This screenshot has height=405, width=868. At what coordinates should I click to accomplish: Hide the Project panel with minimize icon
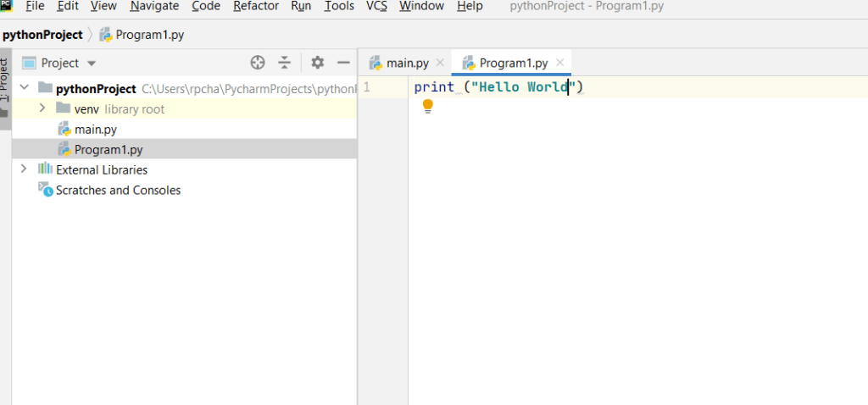click(343, 63)
